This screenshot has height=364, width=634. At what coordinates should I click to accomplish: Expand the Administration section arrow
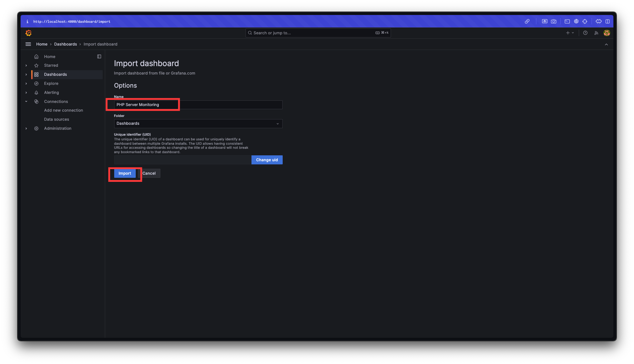[x=26, y=129]
